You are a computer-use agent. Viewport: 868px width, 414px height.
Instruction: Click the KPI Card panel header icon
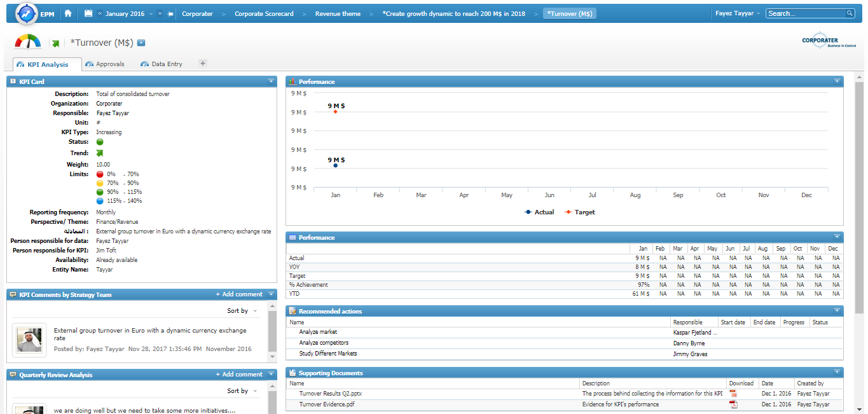point(13,81)
